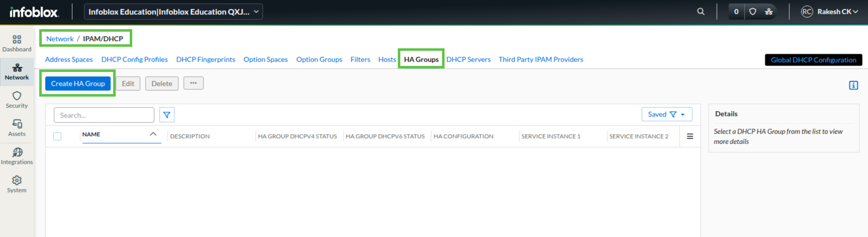Click the Infoblox logo
The height and width of the screenshot is (237, 868).
pos(34,12)
